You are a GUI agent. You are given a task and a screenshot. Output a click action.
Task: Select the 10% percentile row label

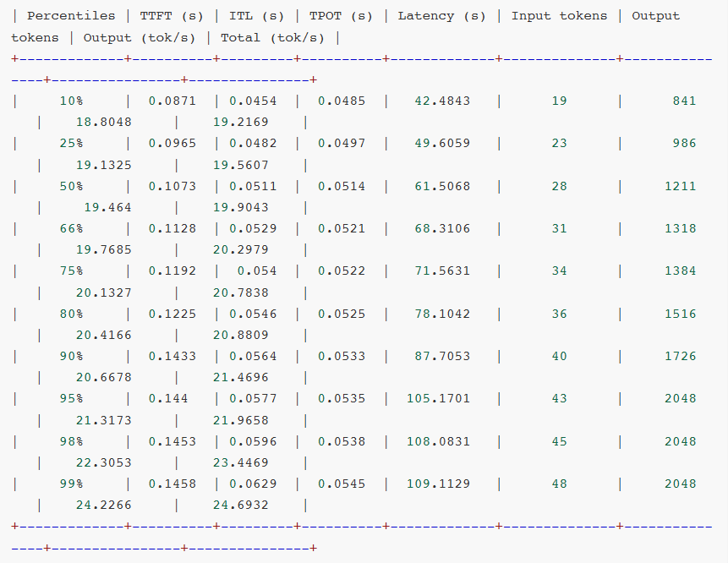(70, 101)
